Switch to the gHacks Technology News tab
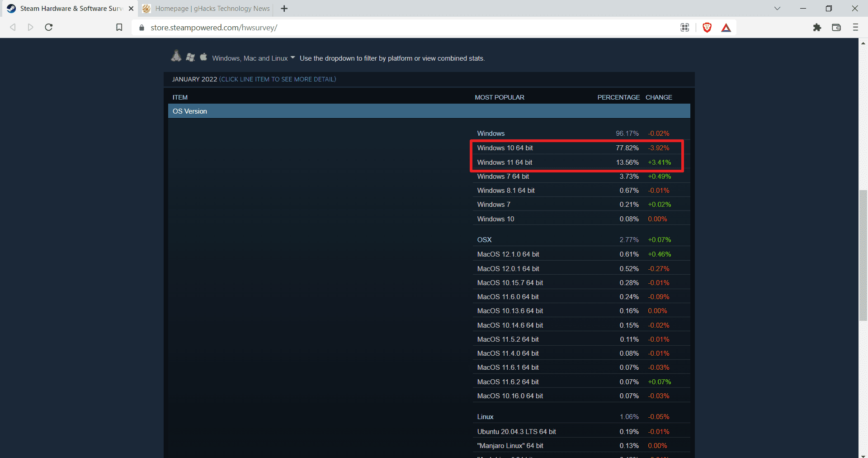This screenshot has width=868, height=458. (x=208, y=8)
